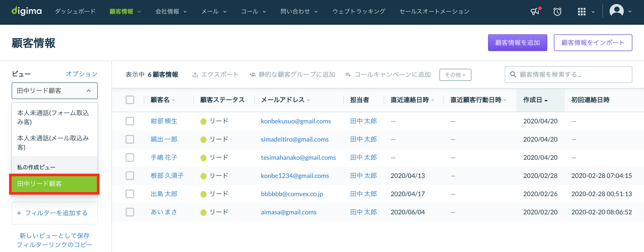Focus the 顧客情報を検索する search field
Image resolution: width=644 pixels, height=252 pixels.
pyautogui.click(x=568, y=75)
